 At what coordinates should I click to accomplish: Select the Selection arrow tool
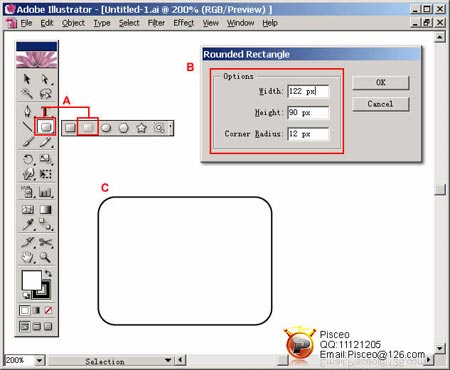pyautogui.click(x=27, y=79)
